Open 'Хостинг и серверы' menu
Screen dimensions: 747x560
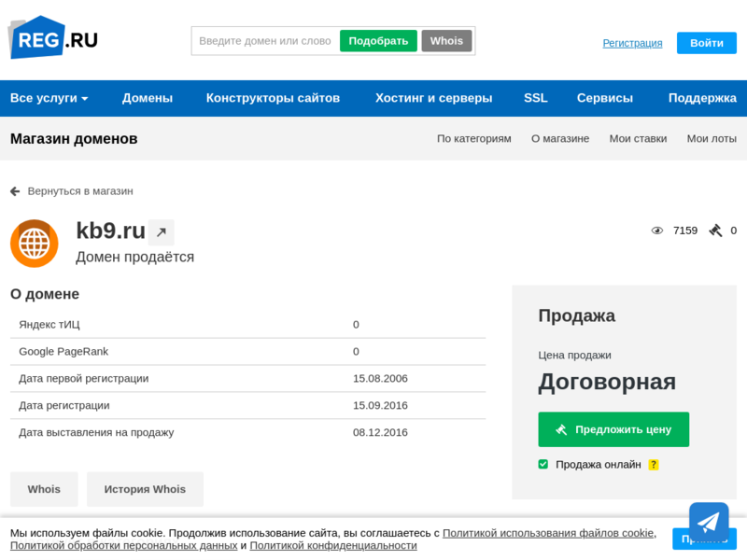click(433, 98)
